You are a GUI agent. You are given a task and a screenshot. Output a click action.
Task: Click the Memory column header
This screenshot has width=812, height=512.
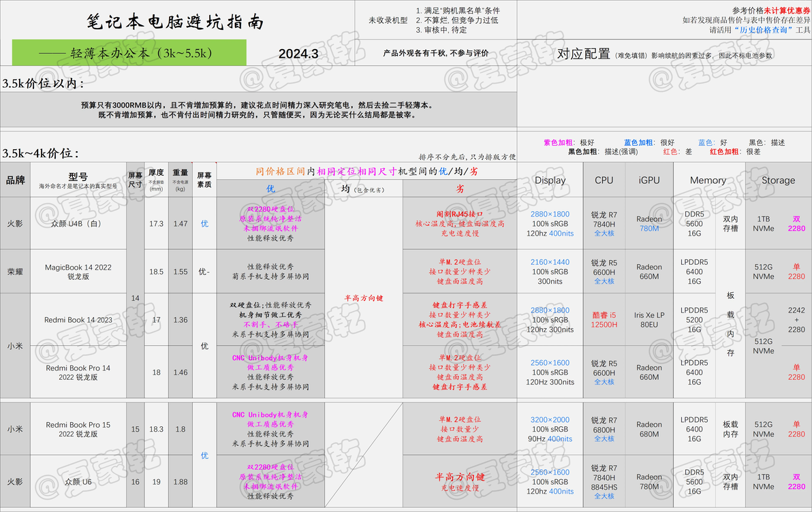pyautogui.click(x=708, y=180)
